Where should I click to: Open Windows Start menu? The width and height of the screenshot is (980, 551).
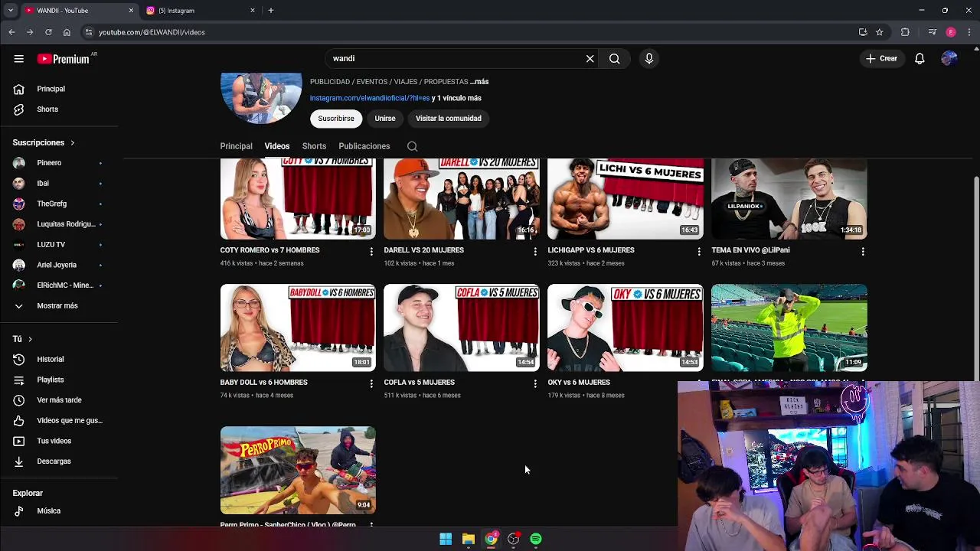[x=446, y=539]
